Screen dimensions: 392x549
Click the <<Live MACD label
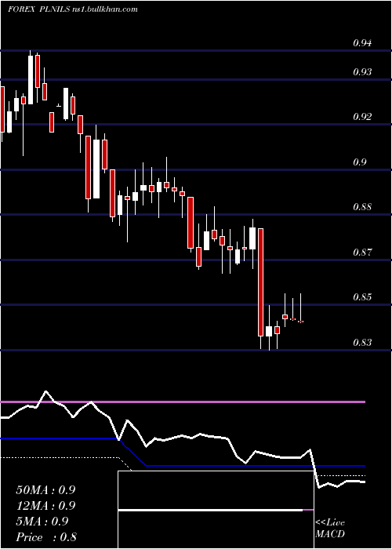tap(330, 529)
